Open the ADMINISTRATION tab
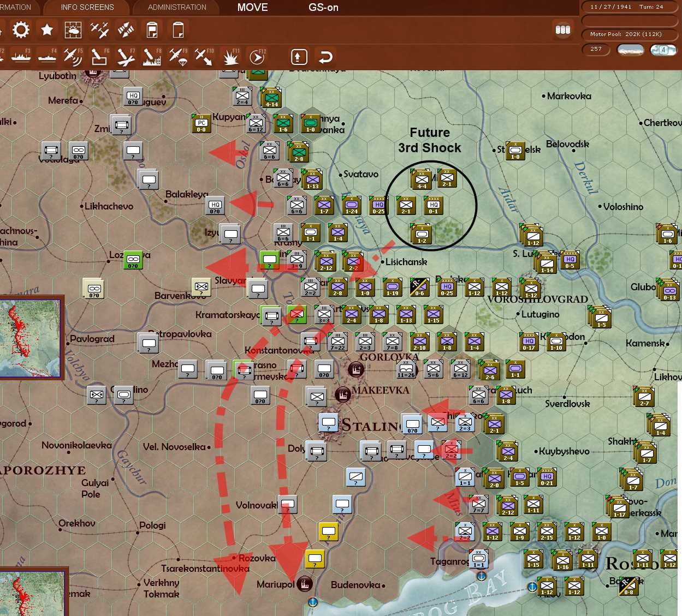The height and width of the screenshot is (616, 682). click(x=177, y=7)
